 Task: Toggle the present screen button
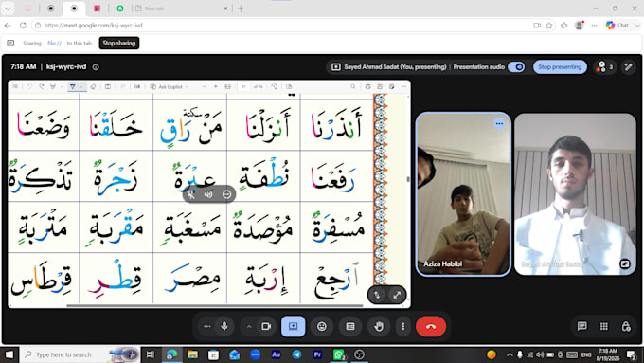[294, 326]
